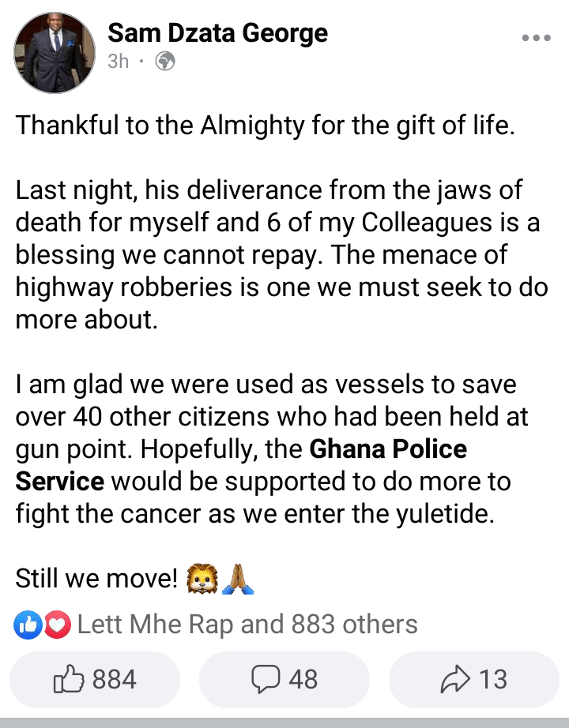Tap the thumbs-up outline icon beside 884
The width and height of the screenshot is (569, 728).
pyautogui.click(x=69, y=679)
